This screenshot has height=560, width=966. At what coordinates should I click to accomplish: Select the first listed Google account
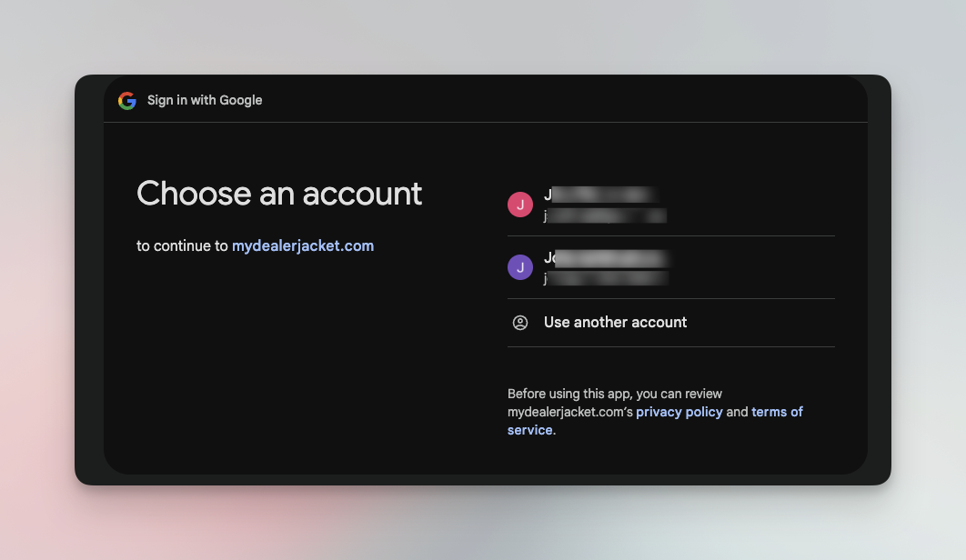tap(637, 204)
